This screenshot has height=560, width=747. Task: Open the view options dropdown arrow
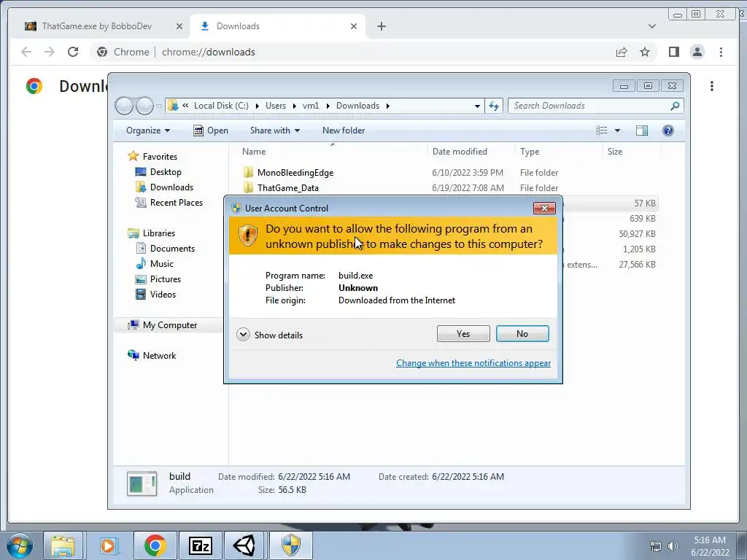pyautogui.click(x=617, y=131)
